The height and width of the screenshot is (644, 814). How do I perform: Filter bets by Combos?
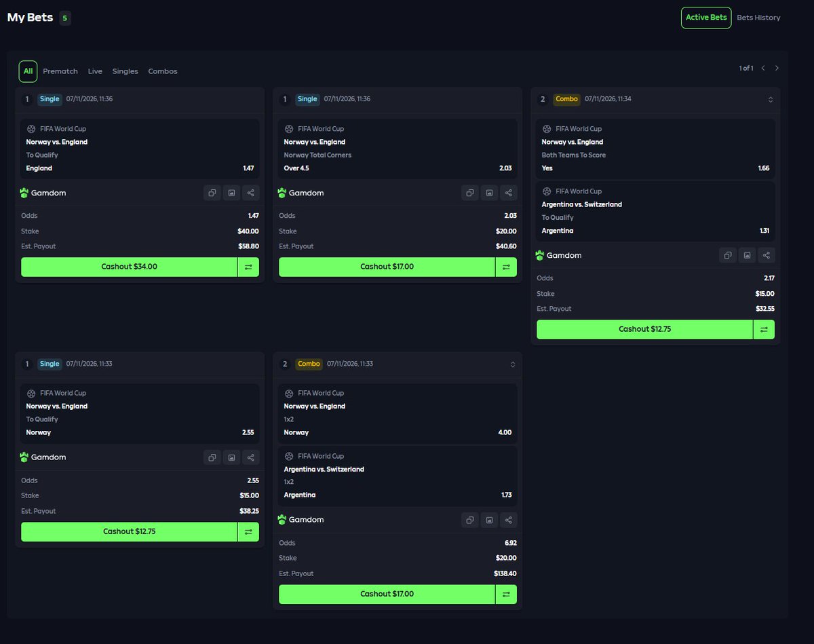[163, 71]
